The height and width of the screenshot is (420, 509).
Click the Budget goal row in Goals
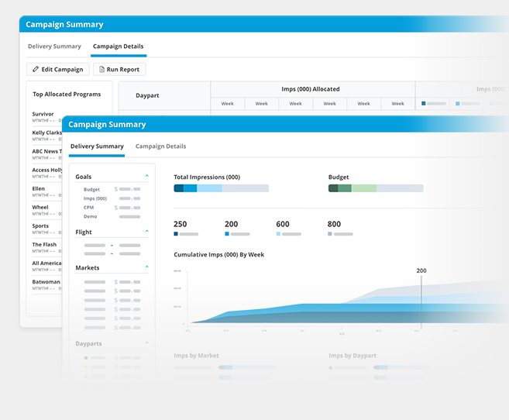pyautogui.click(x=112, y=189)
